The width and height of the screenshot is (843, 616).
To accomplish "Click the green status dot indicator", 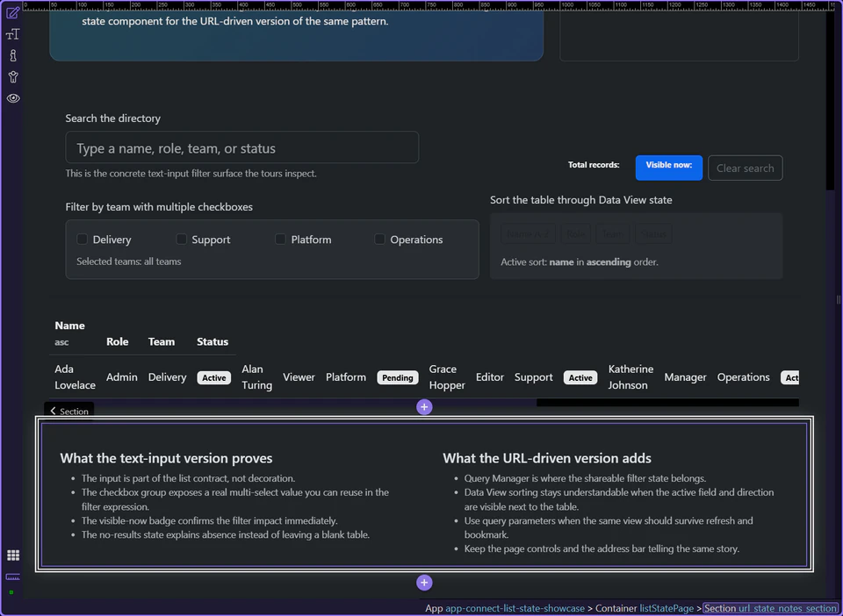I will pyautogui.click(x=11, y=592).
